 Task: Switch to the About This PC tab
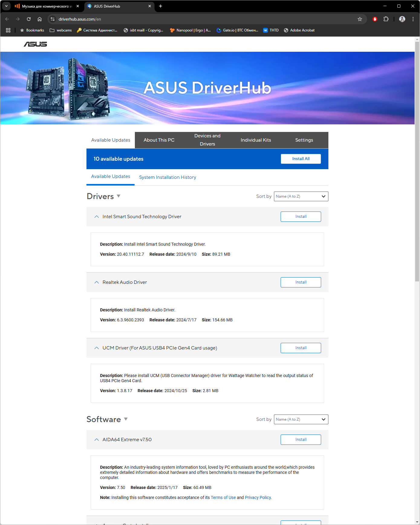coord(159,140)
